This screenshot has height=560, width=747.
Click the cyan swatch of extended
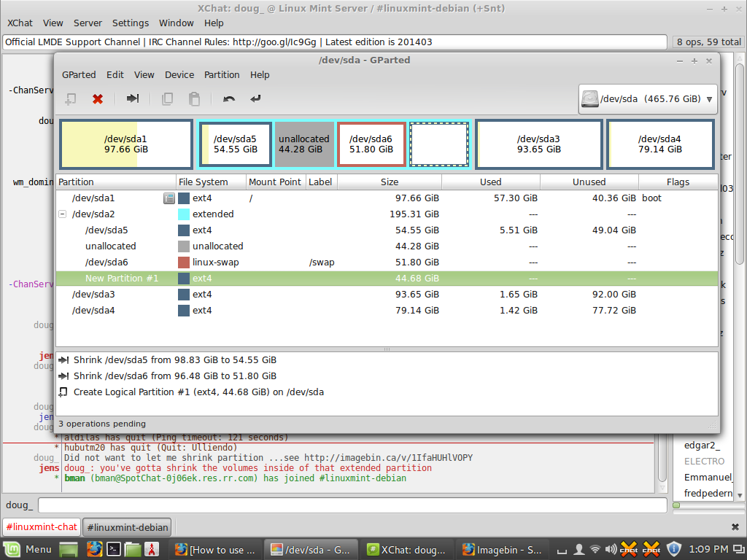click(x=184, y=214)
